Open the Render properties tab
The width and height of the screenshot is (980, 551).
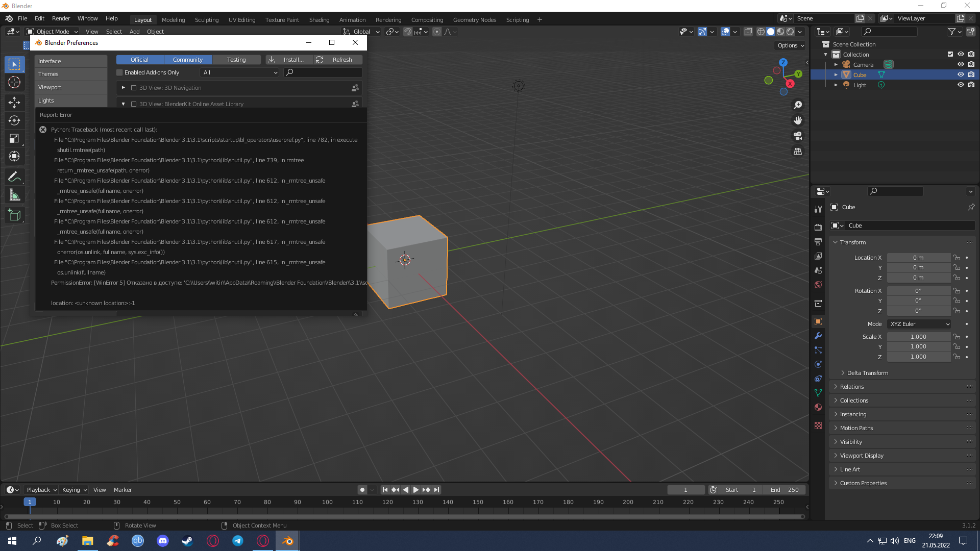click(x=818, y=227)
